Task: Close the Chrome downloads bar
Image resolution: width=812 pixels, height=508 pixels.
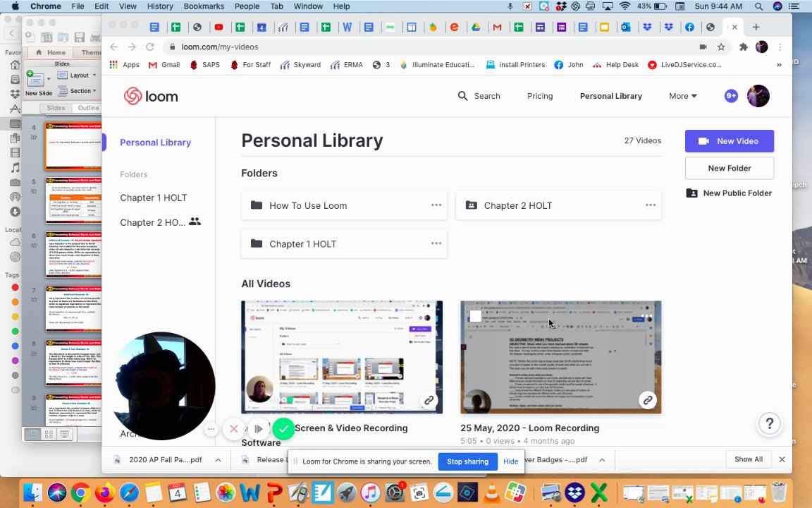Action: coord(782,459)
